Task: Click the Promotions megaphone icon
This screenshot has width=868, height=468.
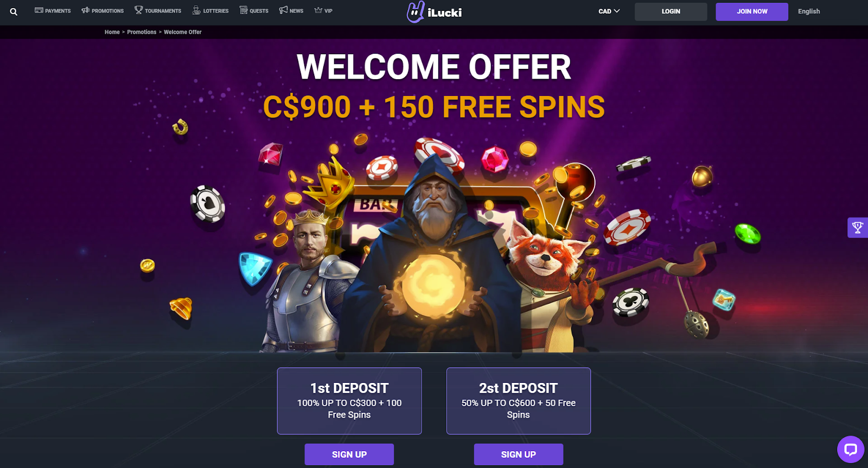Action: click(86, 10)
